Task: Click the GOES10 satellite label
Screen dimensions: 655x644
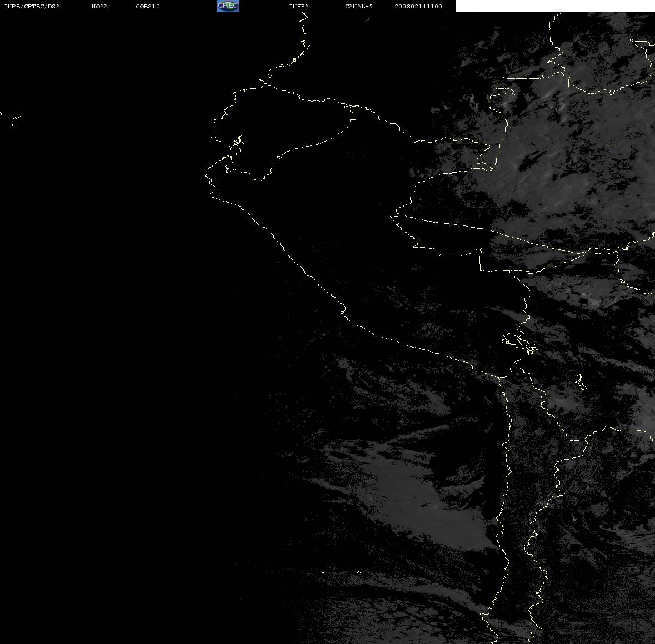Action: point(147,6)
